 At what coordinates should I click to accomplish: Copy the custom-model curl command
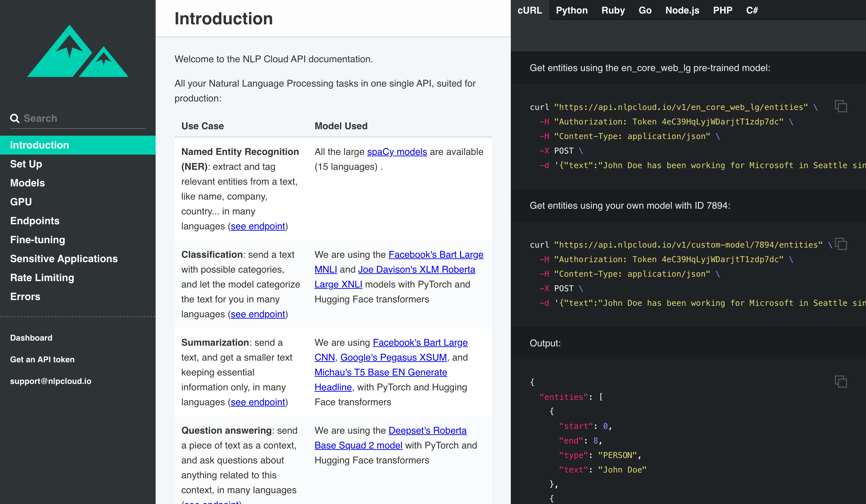(x=841, y=244)
